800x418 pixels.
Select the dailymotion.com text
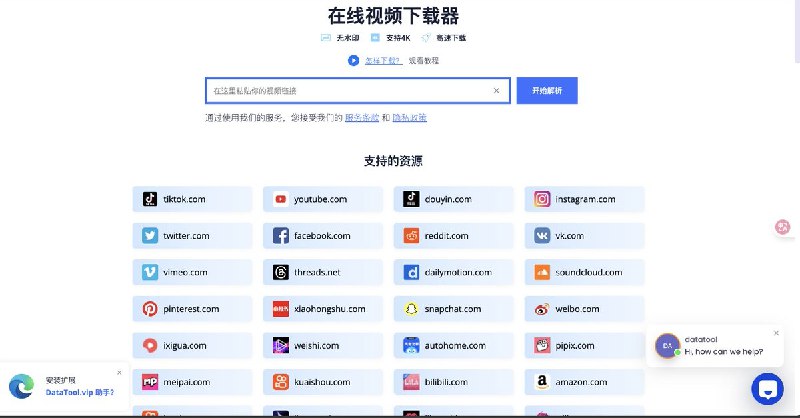tap(458, 273)
